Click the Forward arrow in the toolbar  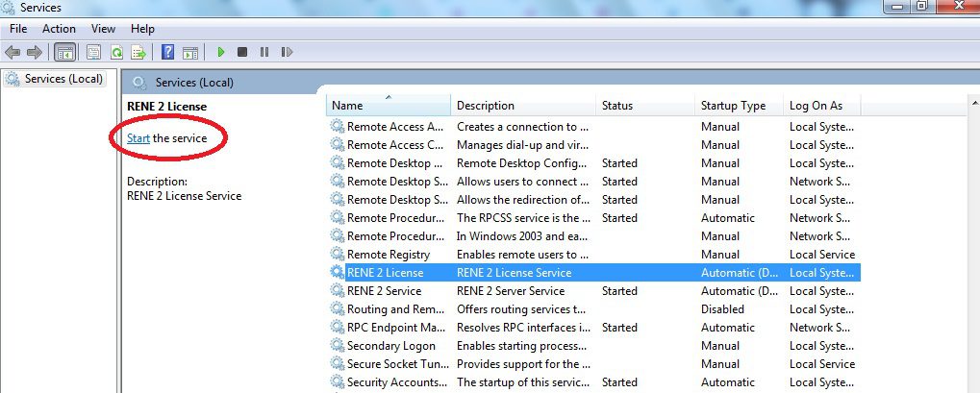(35, 53)
